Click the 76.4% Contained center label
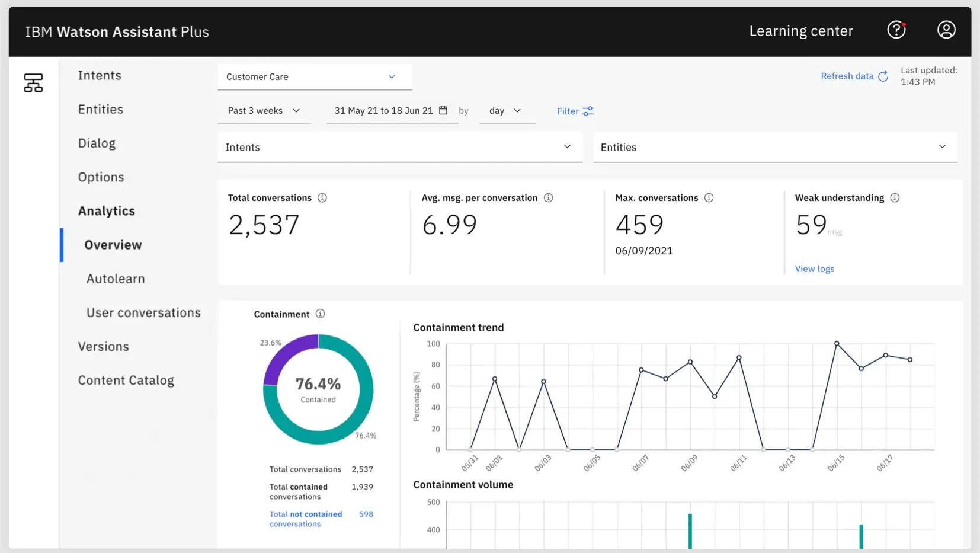 pos(318,389)
